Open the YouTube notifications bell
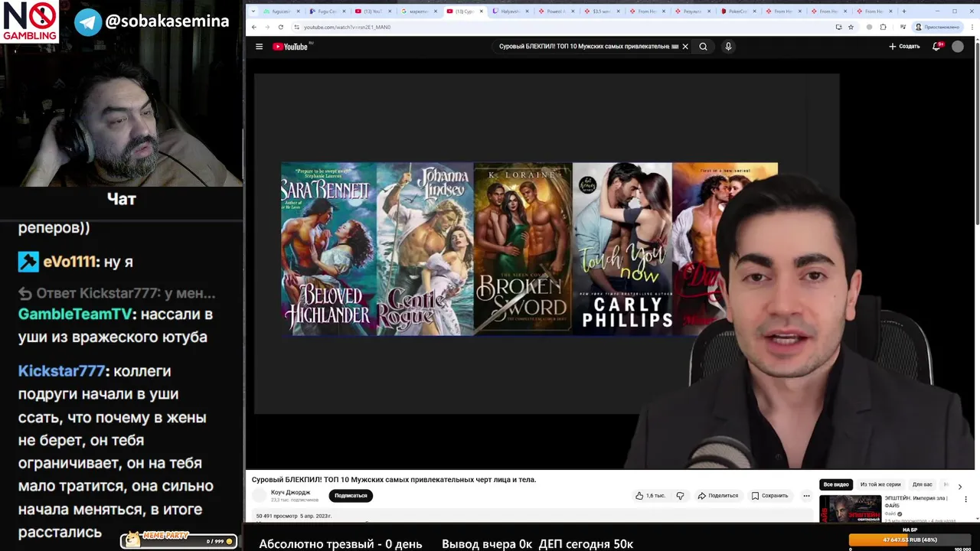The width and height of the screenshot is (980, 551). pos(936,47)
